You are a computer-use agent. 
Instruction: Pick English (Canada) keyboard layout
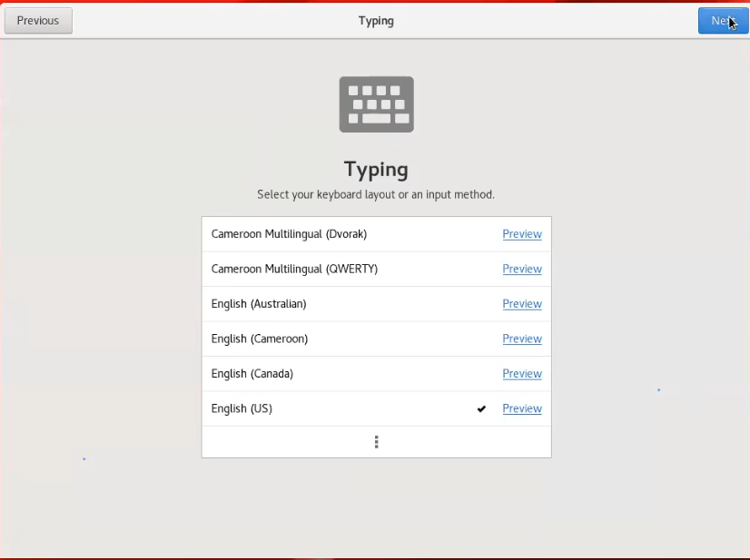[x=377, y=374]
